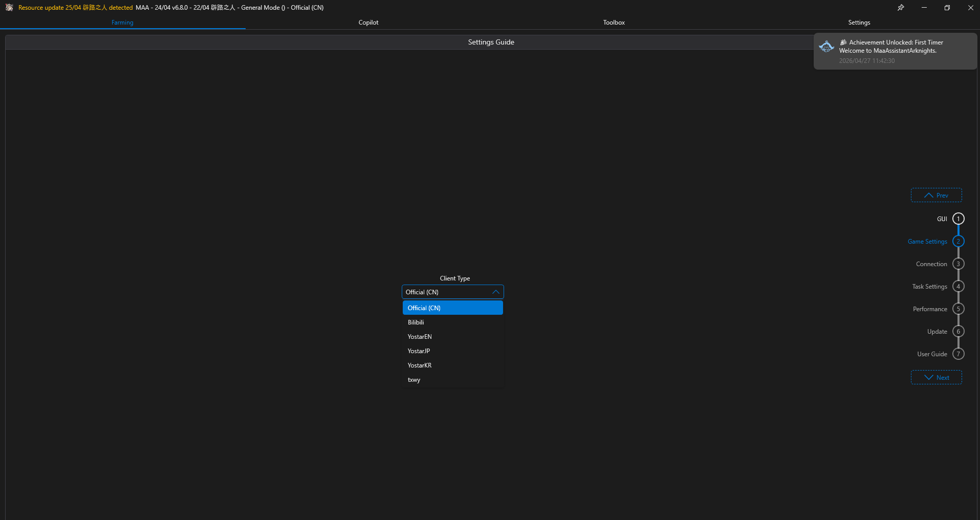Click the Performance step label
The height and width of the screenshot is (520, 980).
tap(930, 309)
